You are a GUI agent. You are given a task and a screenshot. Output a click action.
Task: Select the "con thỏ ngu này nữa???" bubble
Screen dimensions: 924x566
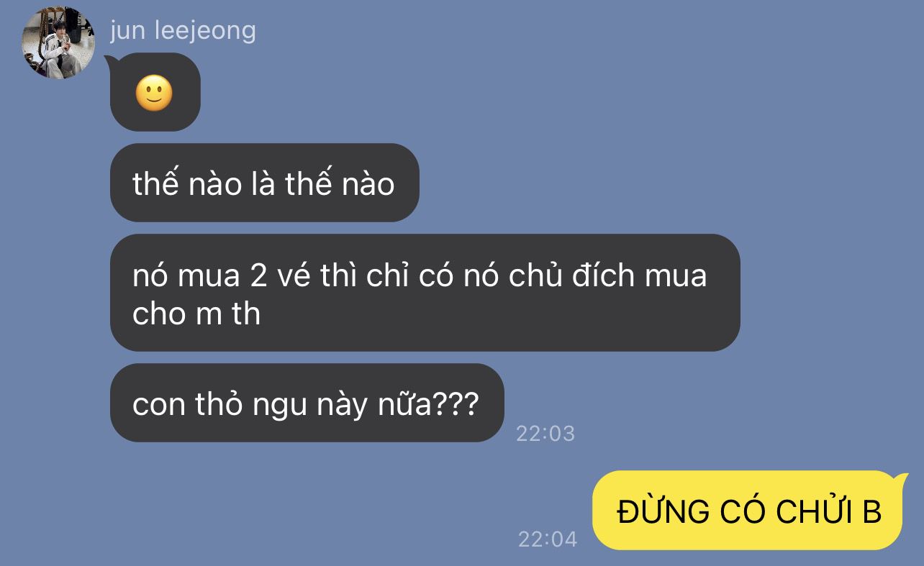click(x=307, y=403)
